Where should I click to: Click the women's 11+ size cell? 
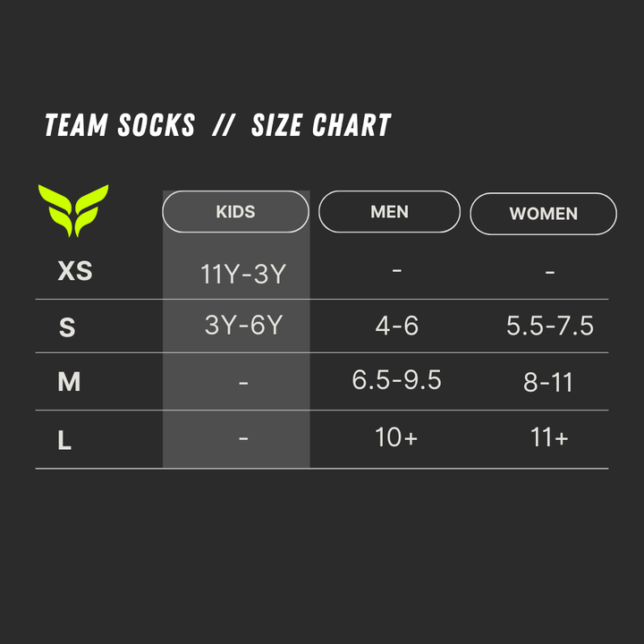pyautogui.click(x=549, y=437)
